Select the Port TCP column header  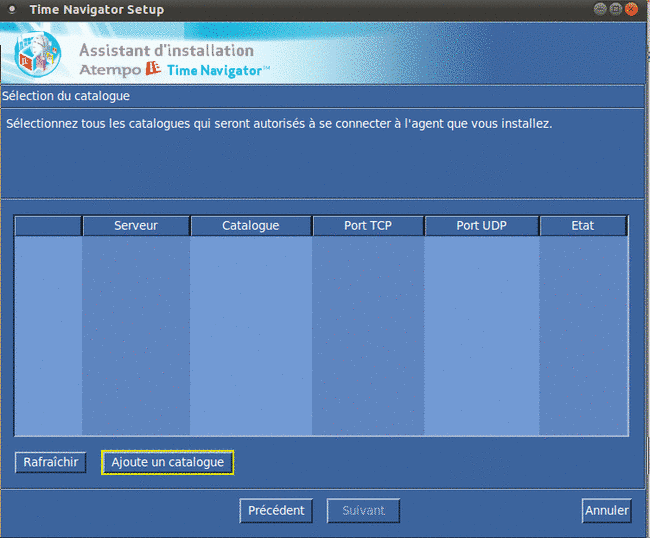click(368, 225)
